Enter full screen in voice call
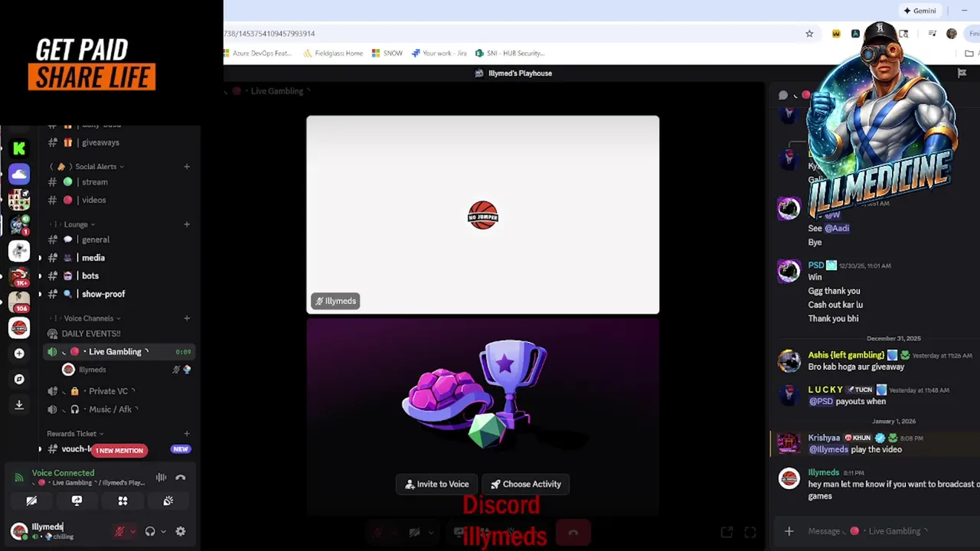Image resolution: width=980 pixels, height=551 pixels. 750,532
